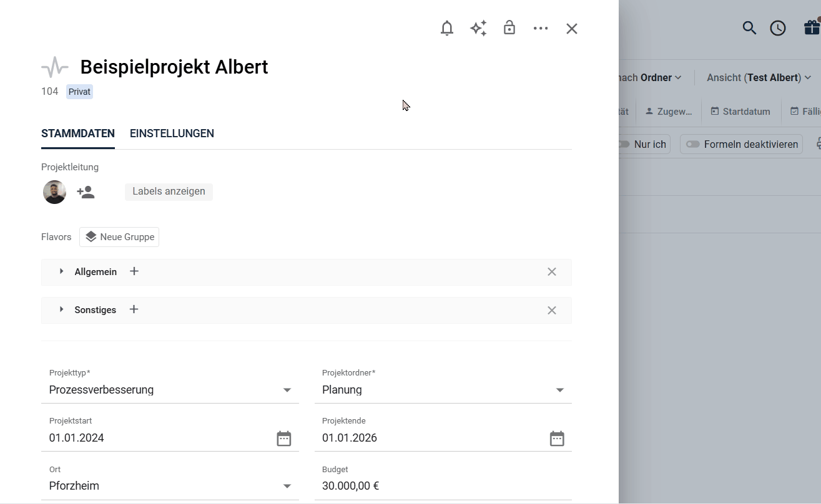Viewport: 821px width, 504px height.
Task: Open the AI sparkle assistant icon
Action: pos(478,29)
